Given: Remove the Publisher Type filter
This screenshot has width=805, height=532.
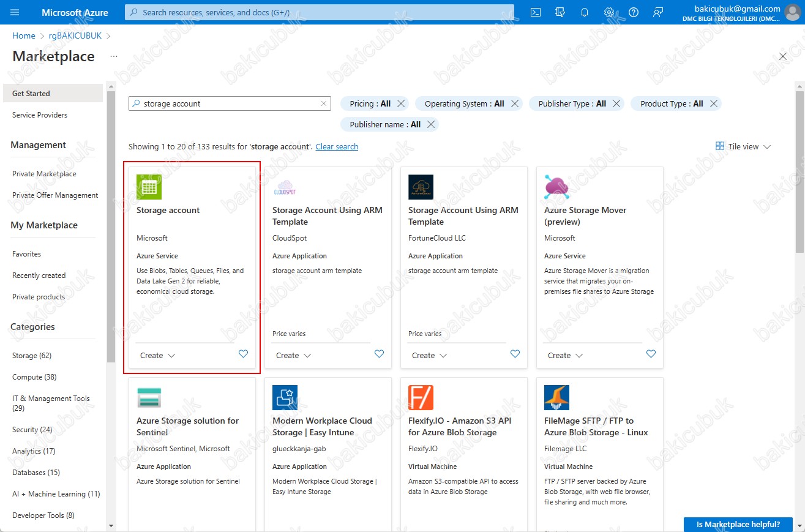Looking at the screenshot, I should coord(616,103).
